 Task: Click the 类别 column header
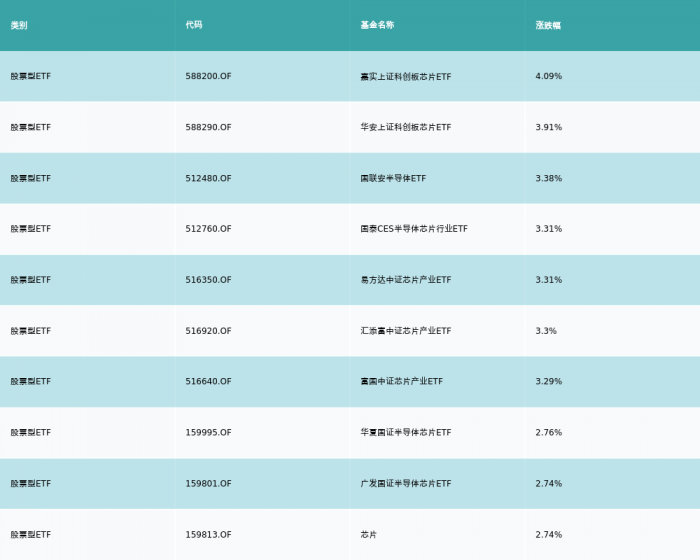point(19,25)
